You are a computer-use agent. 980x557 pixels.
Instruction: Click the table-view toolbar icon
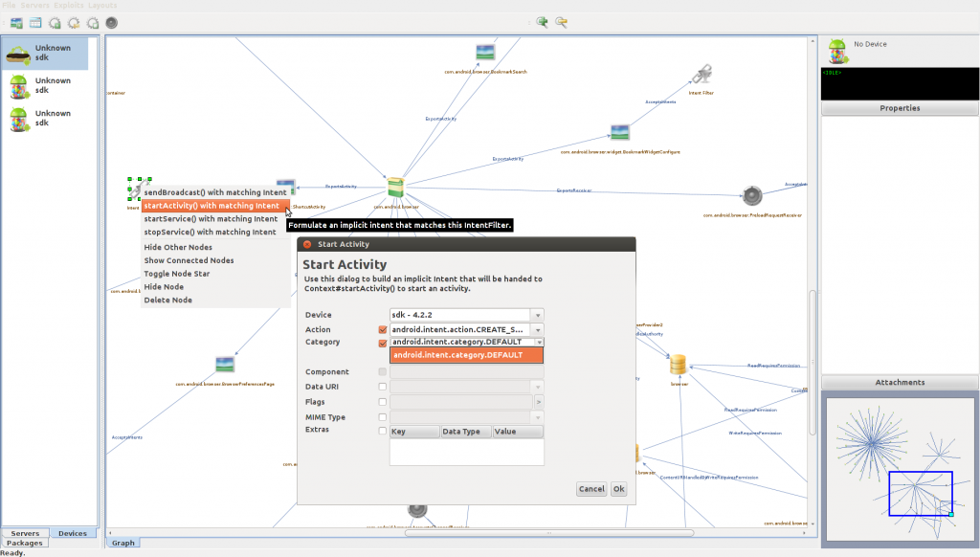point(35,23)
